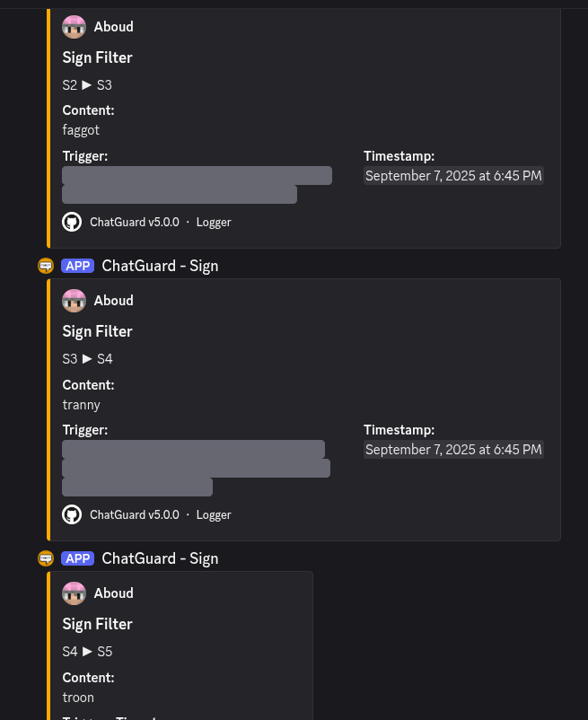Open ChatGuard - Sign profile above S4 ► S5 embed

pos(160,558)
